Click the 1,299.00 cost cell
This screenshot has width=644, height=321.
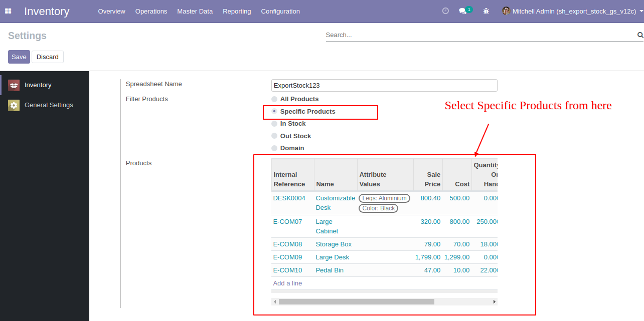coord(457,257)
